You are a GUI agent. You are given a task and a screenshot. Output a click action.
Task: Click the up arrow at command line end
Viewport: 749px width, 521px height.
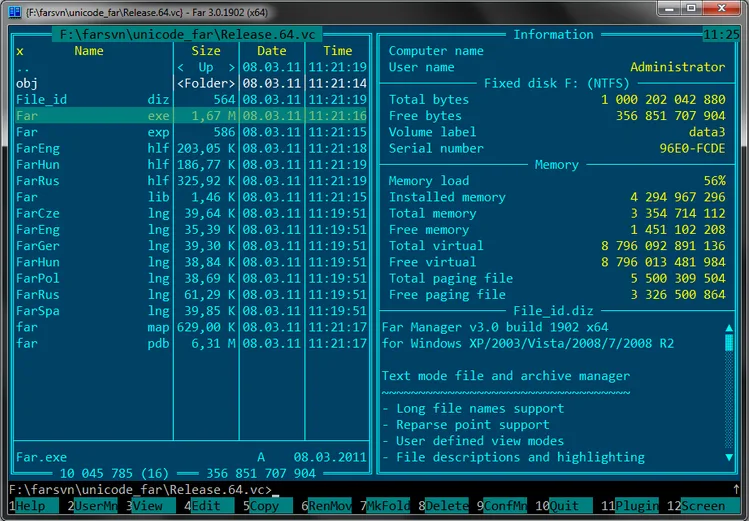click(736, 489)
